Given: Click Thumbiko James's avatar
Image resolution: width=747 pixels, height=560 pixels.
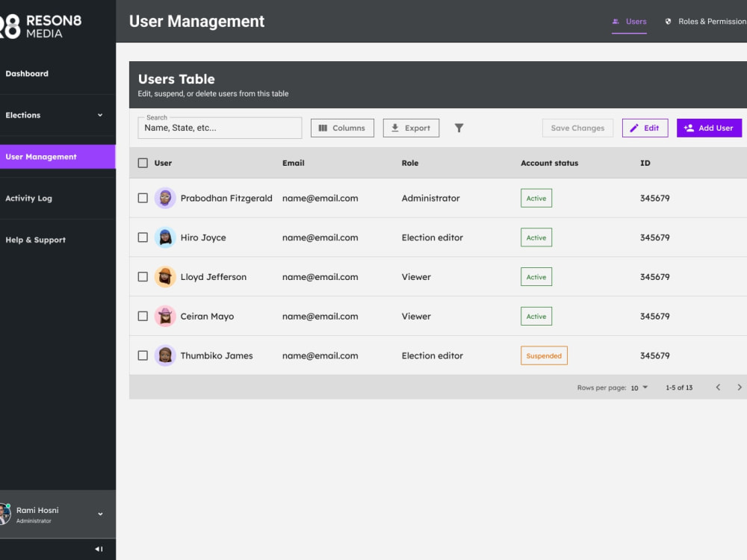Looking at the screenshot, I should pos(165,355).
